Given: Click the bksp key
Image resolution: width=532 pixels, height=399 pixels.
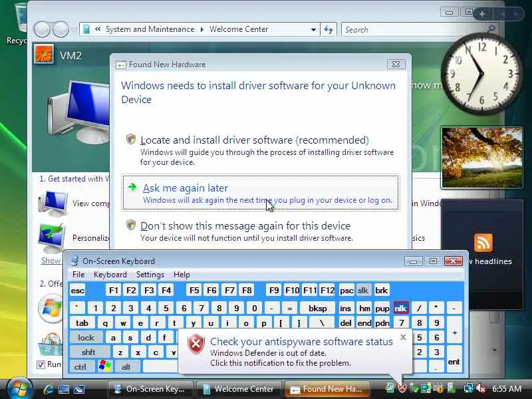Looking at the screenshot, I should point(318,308).
